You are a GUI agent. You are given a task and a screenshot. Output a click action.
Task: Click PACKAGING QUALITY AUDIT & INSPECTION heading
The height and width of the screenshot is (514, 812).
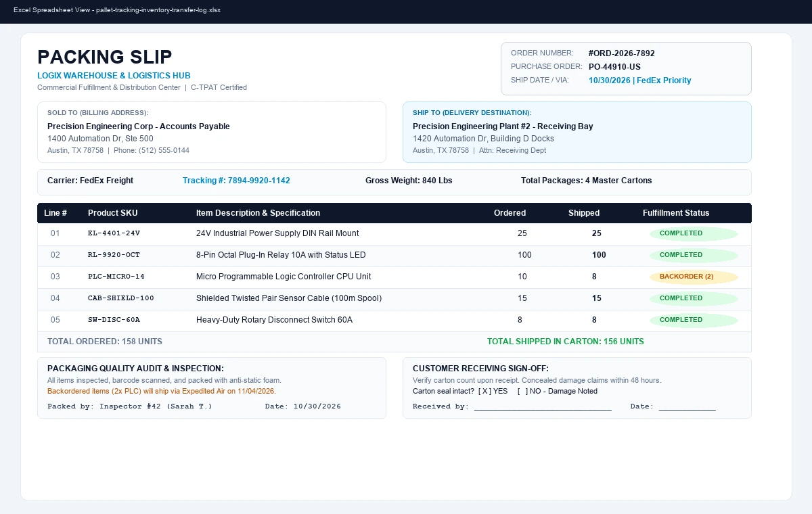coord(135,369)
